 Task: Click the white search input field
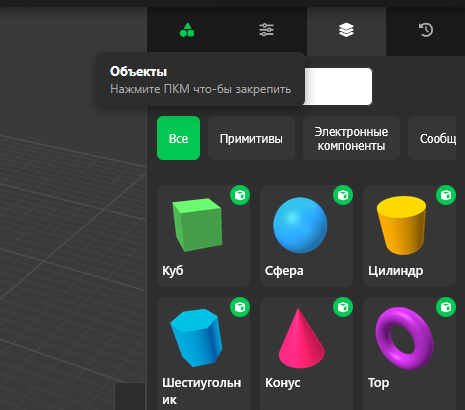click(x=337, y=86)
